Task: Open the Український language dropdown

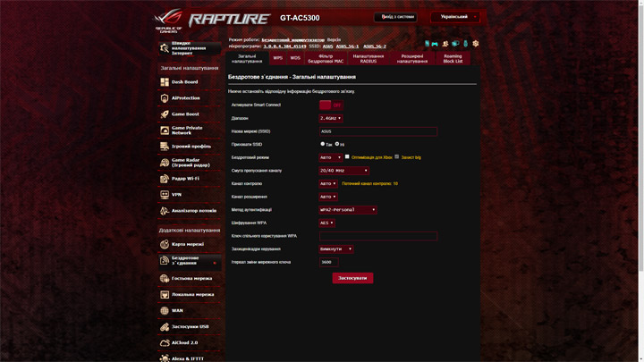Action: (455, 17)
